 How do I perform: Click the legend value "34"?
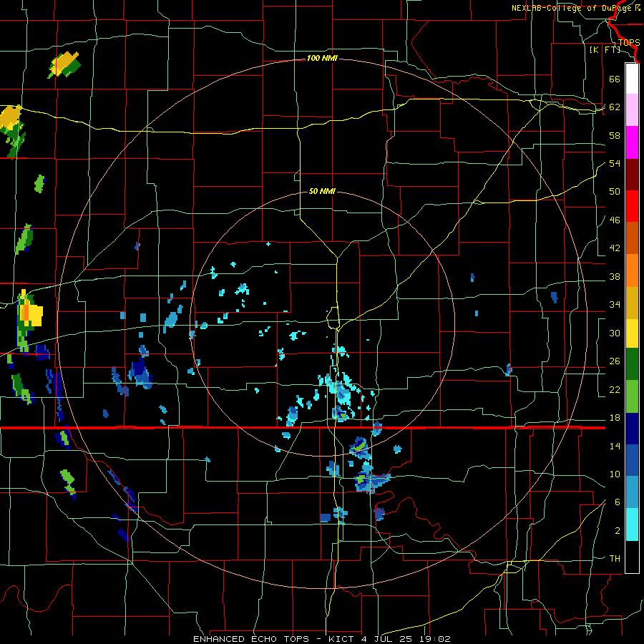click(615, 305)
